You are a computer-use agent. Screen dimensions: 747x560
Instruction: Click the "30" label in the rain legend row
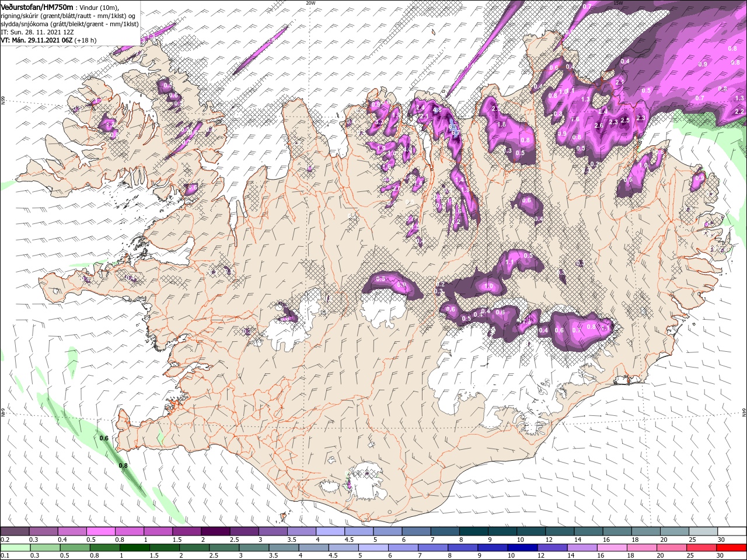(721, 556)
